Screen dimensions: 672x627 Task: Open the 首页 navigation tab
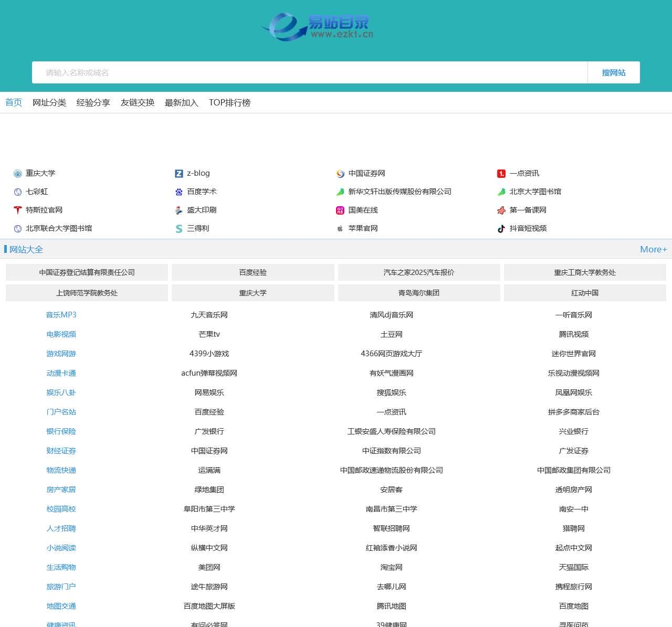(14, 103)
